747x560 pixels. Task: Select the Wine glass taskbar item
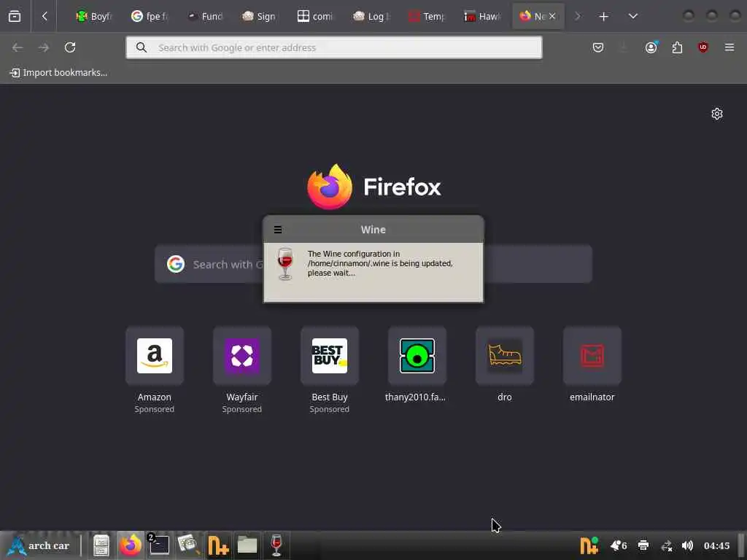(276, 545)
